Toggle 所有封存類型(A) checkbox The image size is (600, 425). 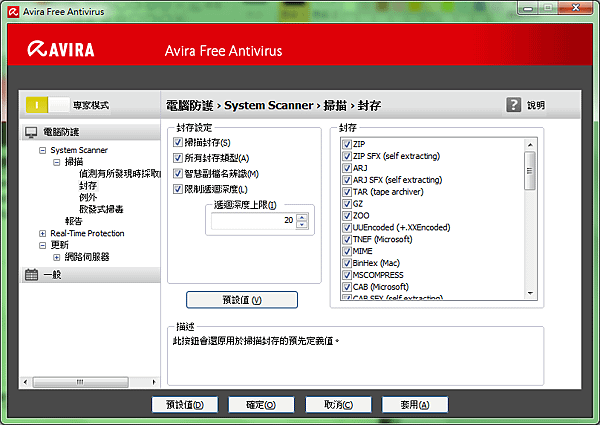[178, 158]
